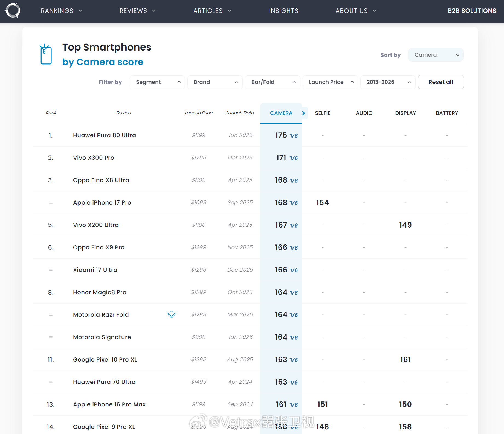The width and height of the screenshot is (504, 434).
Task: Click camera score 171 for Vivo X300 Pro
Action: tap(281, 158)
